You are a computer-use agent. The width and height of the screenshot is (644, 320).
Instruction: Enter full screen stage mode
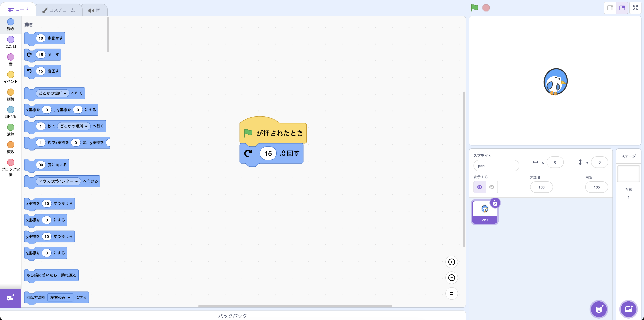635,8
